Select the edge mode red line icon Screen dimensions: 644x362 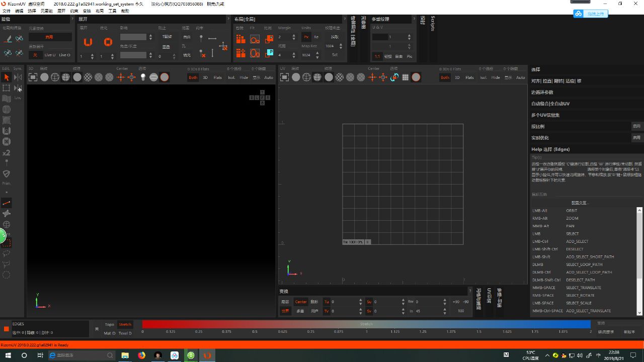pos(7,203)
